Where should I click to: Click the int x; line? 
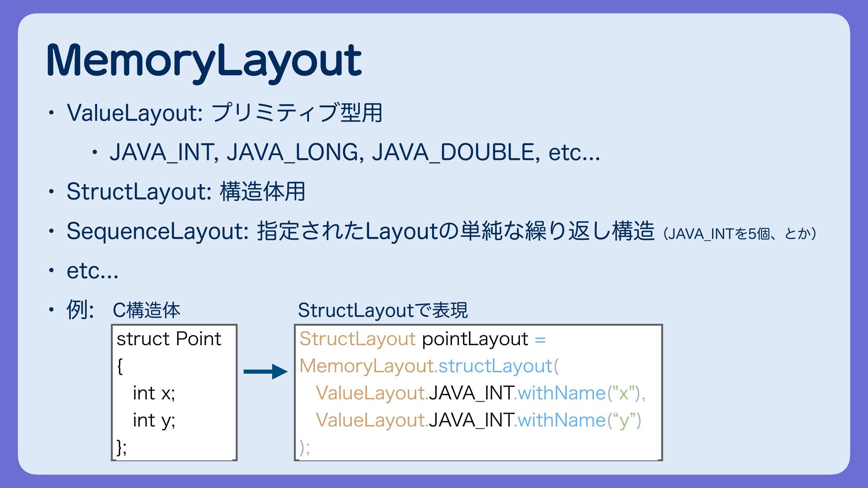154,393
